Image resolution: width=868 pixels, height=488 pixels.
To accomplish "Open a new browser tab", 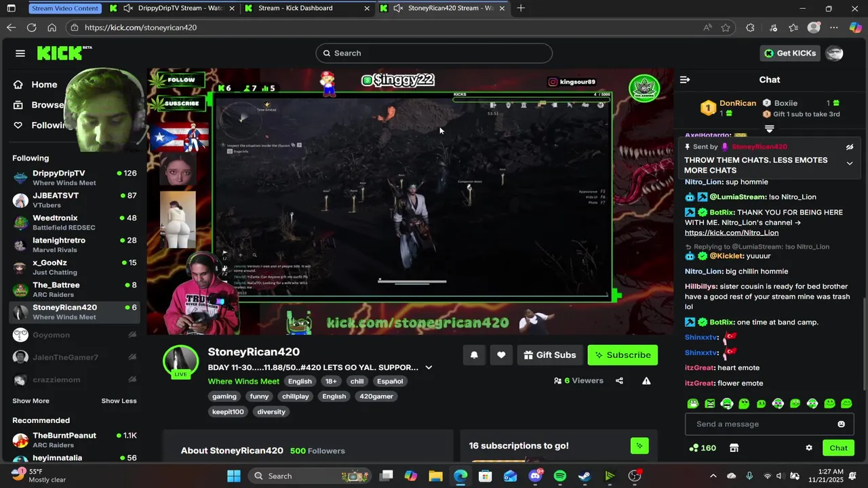I will [521, 8].
